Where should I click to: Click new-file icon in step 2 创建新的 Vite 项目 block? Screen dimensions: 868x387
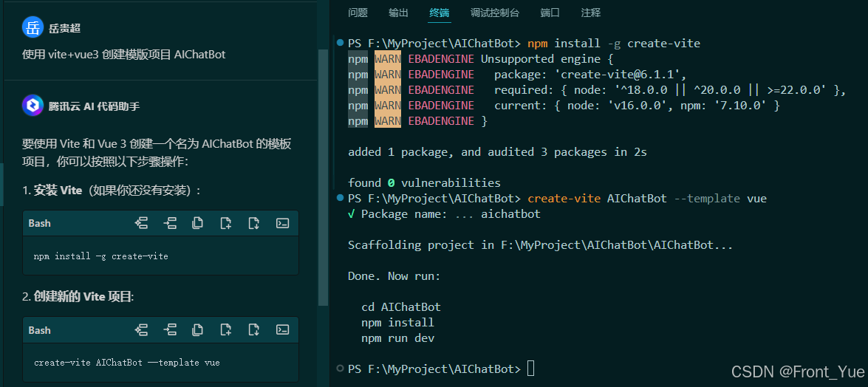[x=225, y=330]
